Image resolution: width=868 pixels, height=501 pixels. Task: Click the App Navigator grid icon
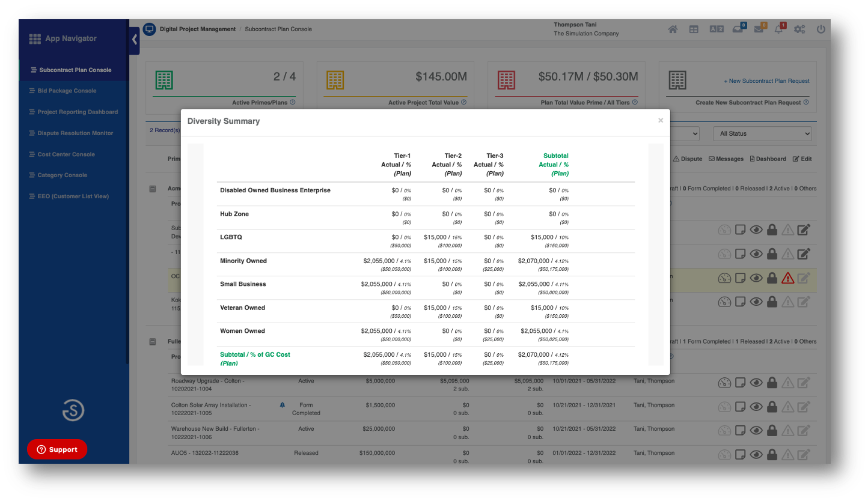35,38
